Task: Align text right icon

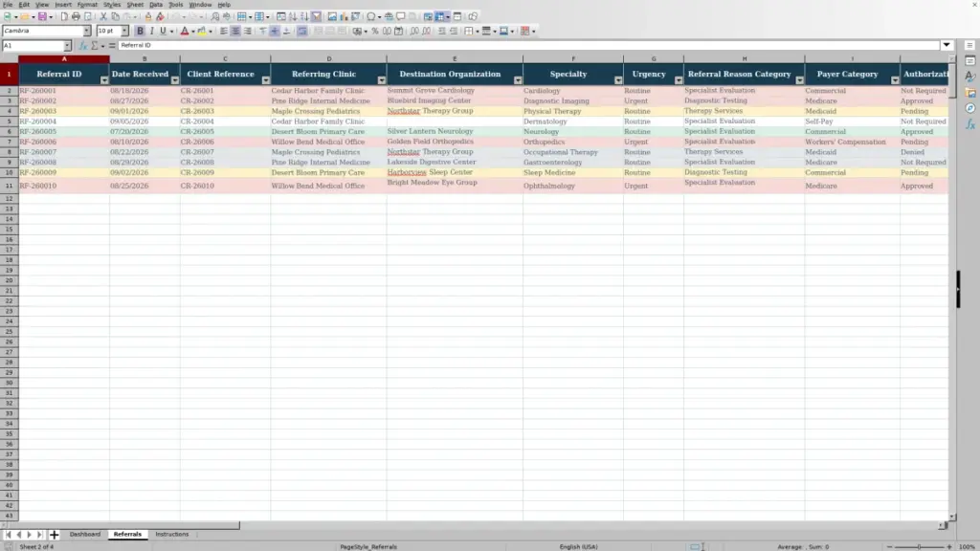Action: click(248, 31)
